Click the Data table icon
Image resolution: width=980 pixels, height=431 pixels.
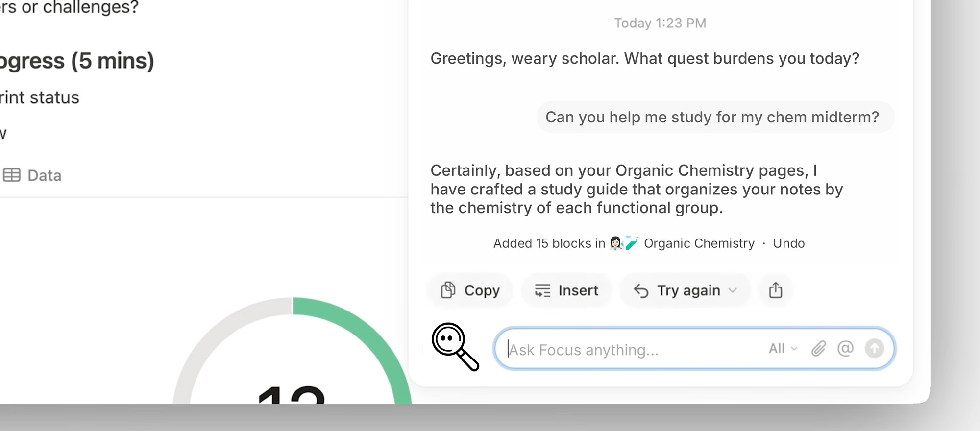[12, 175]
